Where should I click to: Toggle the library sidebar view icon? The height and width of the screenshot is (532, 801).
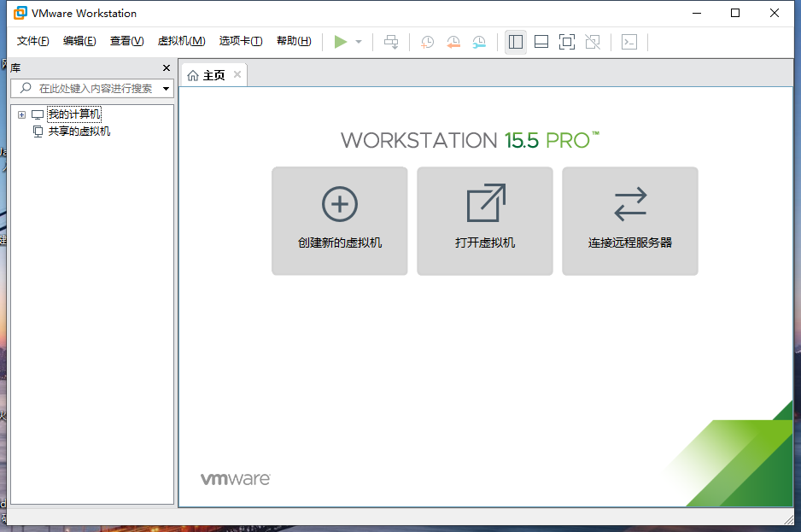tap(516, 42)
